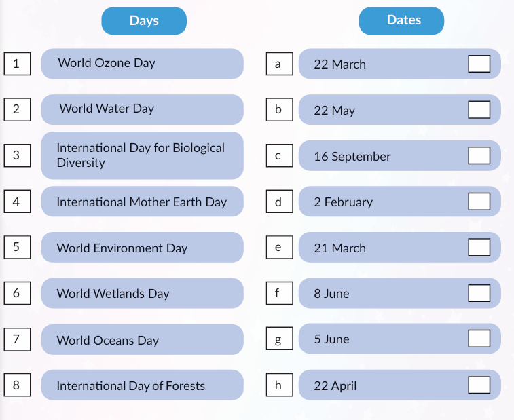Image resolution: width=514 pixels, height=420 pixels.
Task: Pick International Day for Biological Diversity
Action: tap(142, 155)
